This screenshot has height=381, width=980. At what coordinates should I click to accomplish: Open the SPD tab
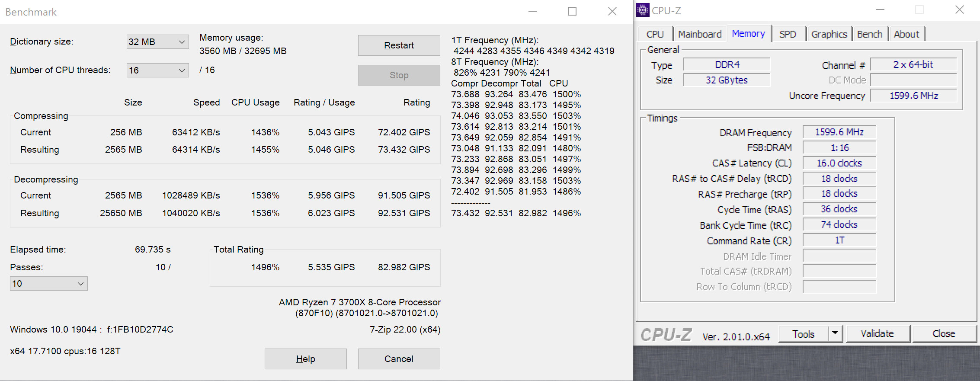pos(788,34)
